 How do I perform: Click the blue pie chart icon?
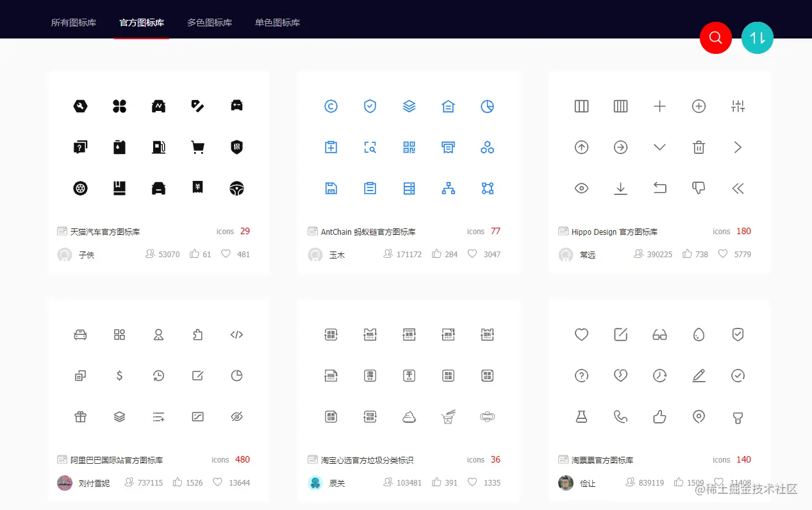[487, 106]
